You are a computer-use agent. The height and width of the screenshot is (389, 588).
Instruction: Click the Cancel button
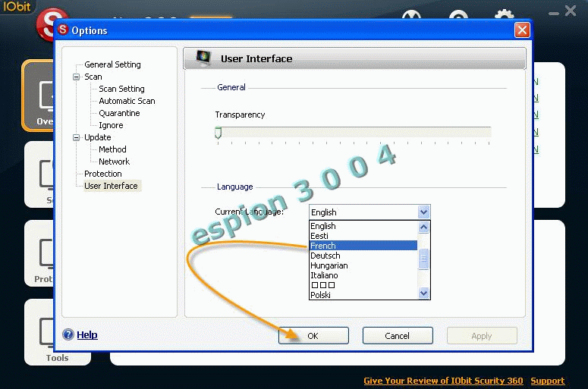(x=398, y=336)
